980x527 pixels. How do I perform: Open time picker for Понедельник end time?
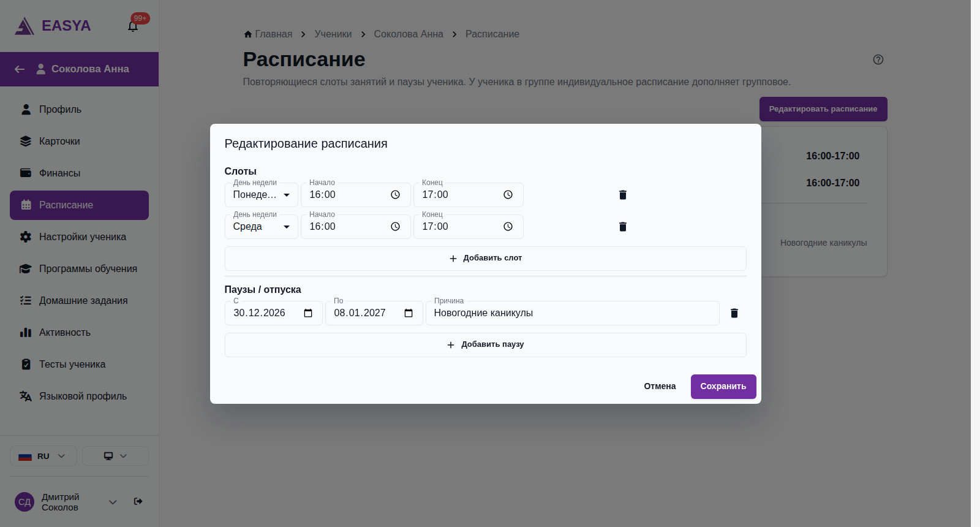click(508, 195)
